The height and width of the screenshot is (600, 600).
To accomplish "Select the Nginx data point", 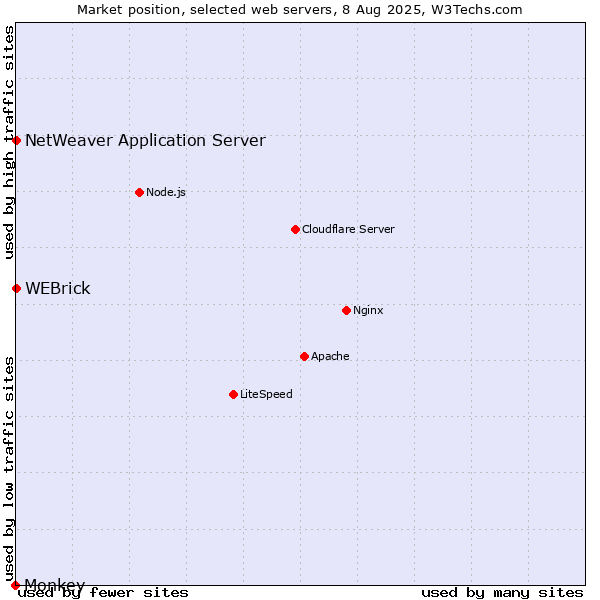I will point(346,310).
